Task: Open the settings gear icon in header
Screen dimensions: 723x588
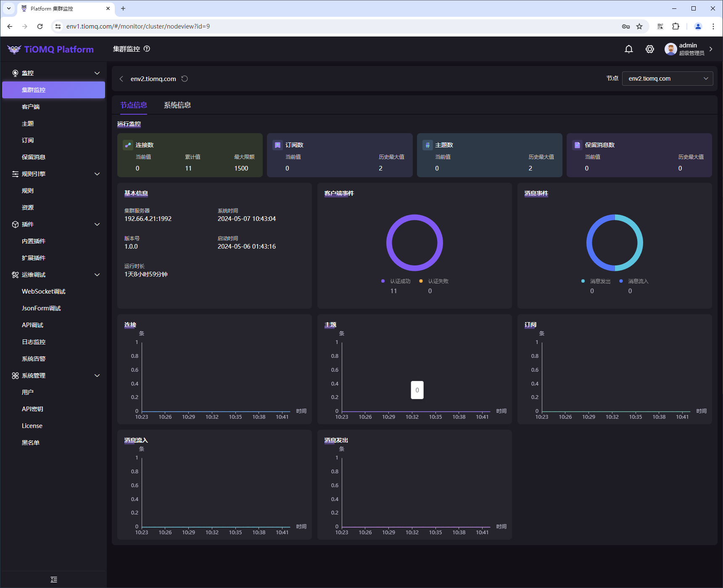Action: click(x=649, y=49)
